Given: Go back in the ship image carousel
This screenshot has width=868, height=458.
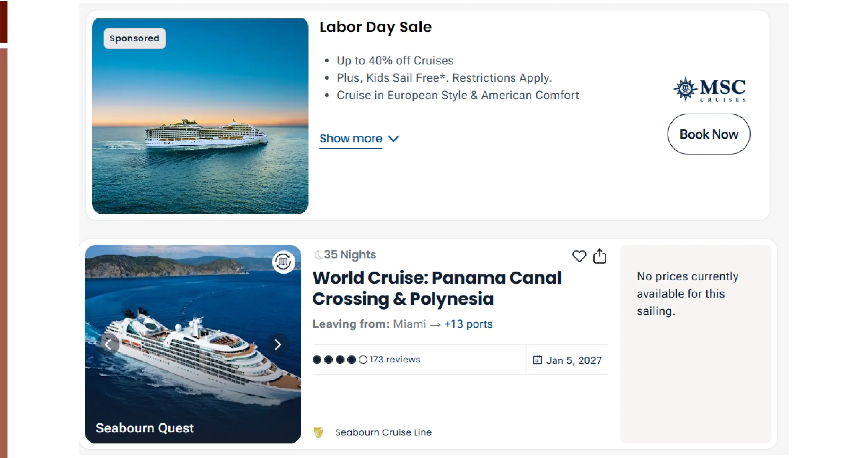Looking at the screenshot, I should click(109, 345).
